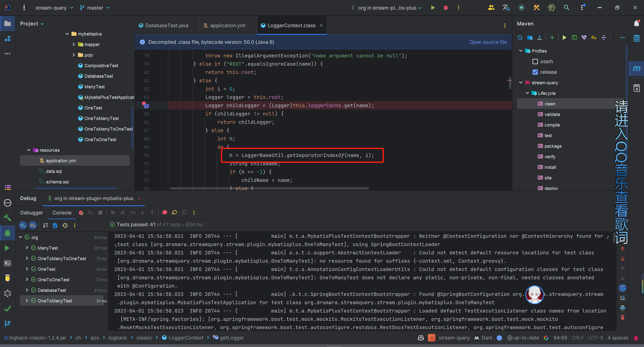Open the Translate tool icon
The height and width of the screenshot is (347, 644).
506,8
